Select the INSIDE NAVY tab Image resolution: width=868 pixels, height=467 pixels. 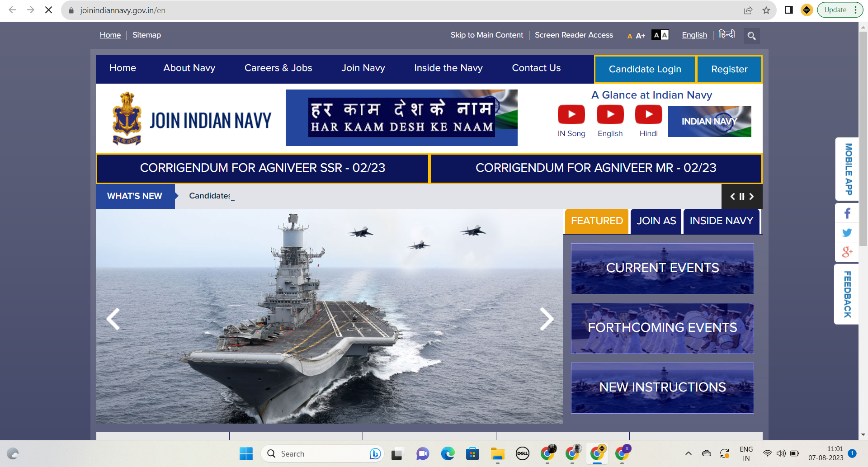pyautogui.click(x=722, y=221)
